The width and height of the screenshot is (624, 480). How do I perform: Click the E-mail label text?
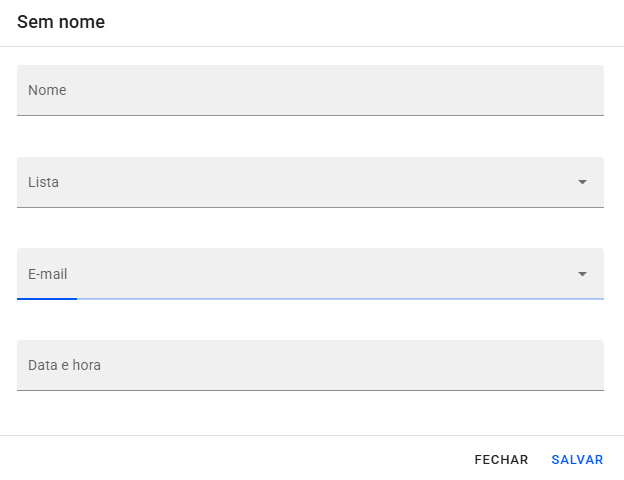tap(48, 274)
